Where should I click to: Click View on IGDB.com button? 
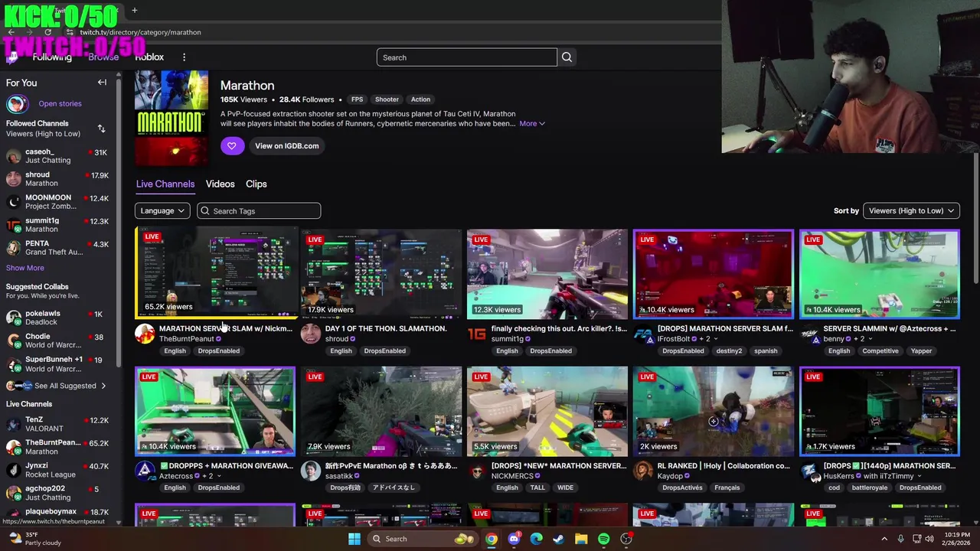point(287,146)
